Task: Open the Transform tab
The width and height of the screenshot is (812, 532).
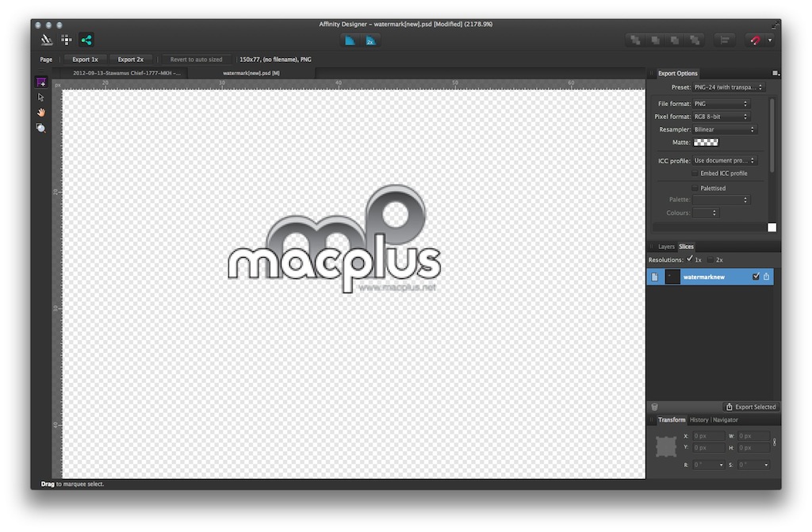Action: click(x=672, y=420)
